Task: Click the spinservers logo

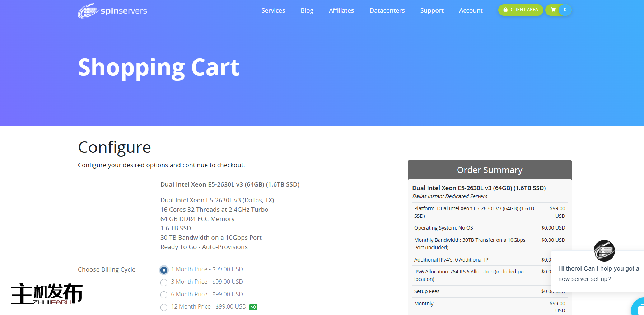Action: [x=112, y=11]
